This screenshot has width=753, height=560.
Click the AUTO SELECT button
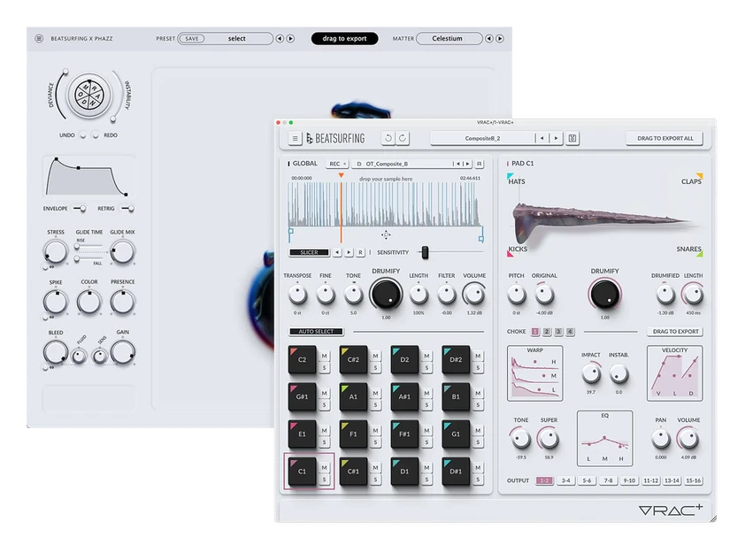click(316, 332)
